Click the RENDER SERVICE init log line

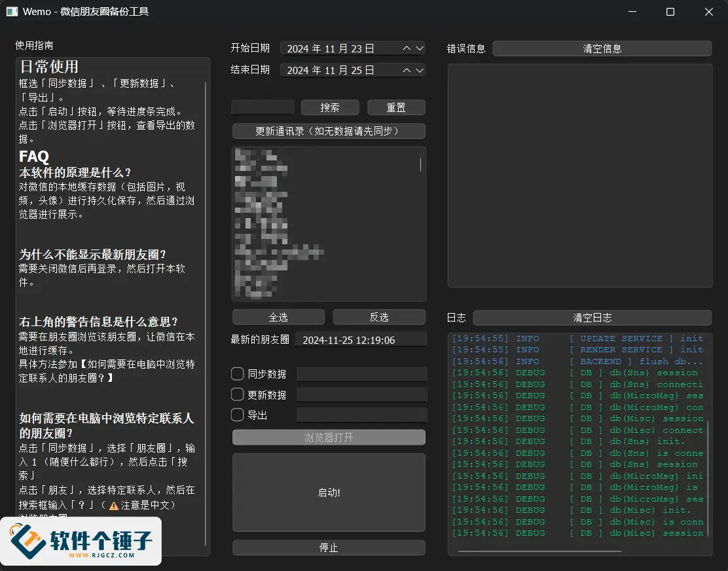[x=577, y=350]
